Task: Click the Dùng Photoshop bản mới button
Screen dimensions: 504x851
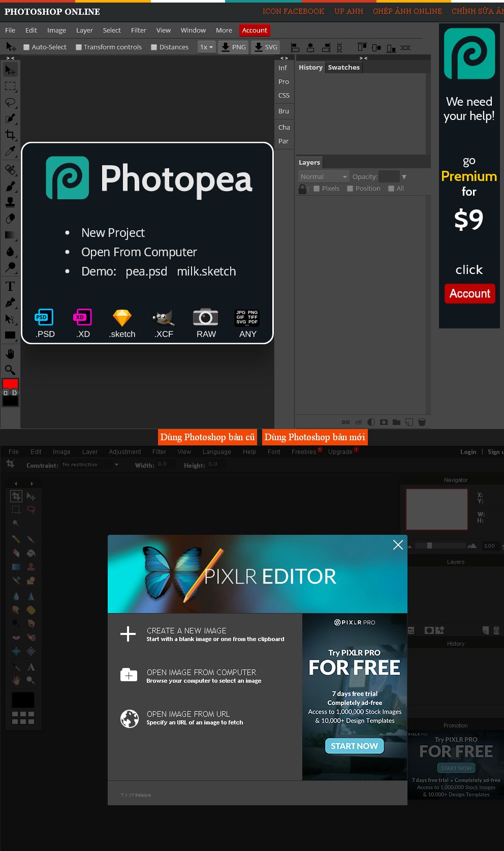Action: click(x=314, y=437)
